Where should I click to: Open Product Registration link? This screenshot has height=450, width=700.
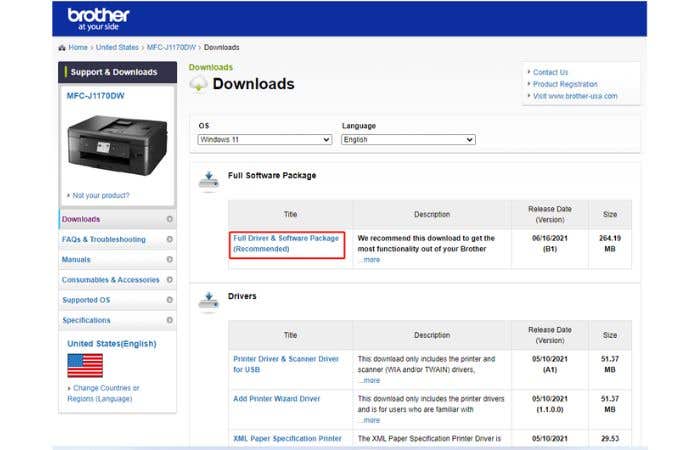click(x=565, y=84)
